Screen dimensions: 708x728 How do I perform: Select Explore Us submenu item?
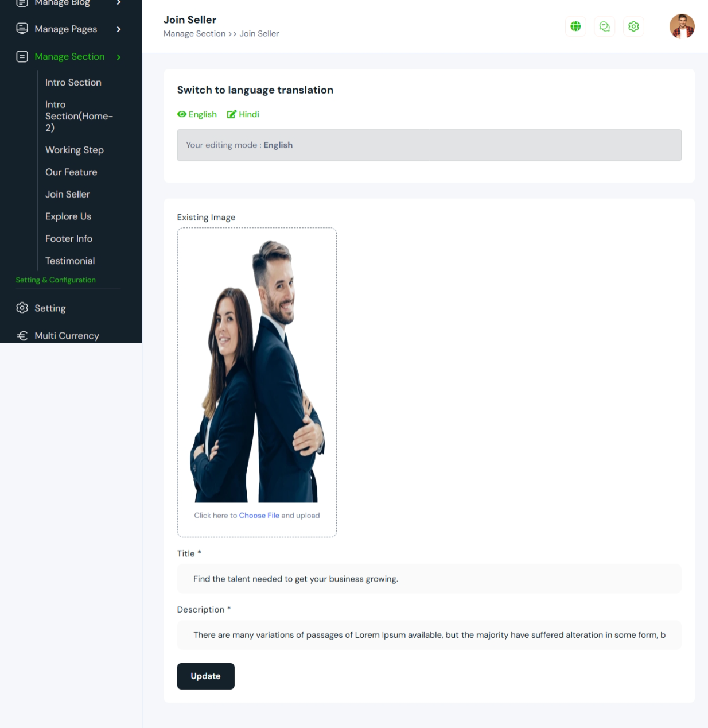coord(68,216)
